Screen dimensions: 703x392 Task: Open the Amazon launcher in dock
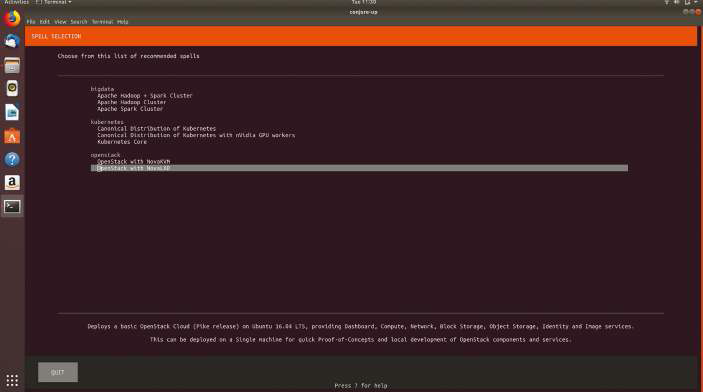click(12, 183)
